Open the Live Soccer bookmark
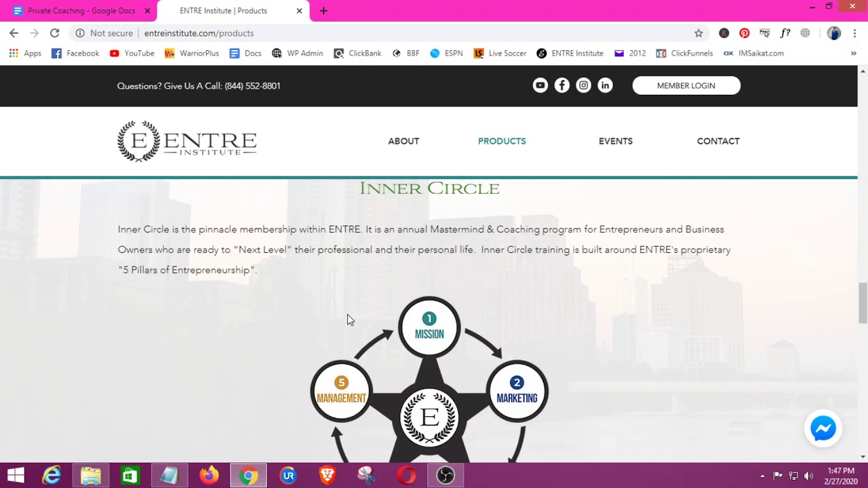 [x=500, y=54]
